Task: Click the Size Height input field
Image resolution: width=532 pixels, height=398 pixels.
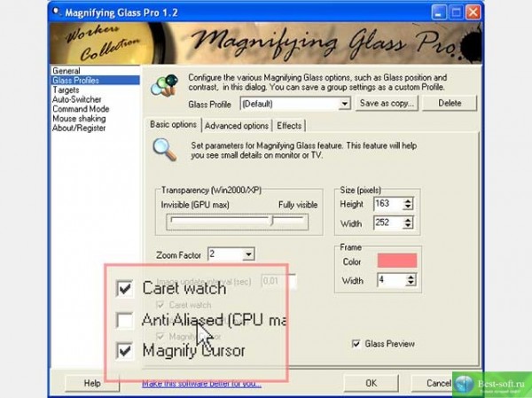Action: coord(388,204)
